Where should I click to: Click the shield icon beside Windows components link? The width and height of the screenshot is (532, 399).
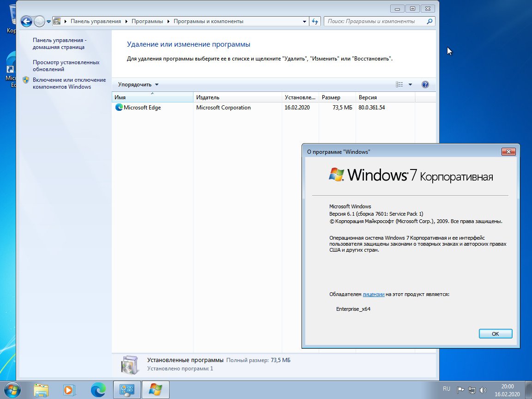click(26, 80)
